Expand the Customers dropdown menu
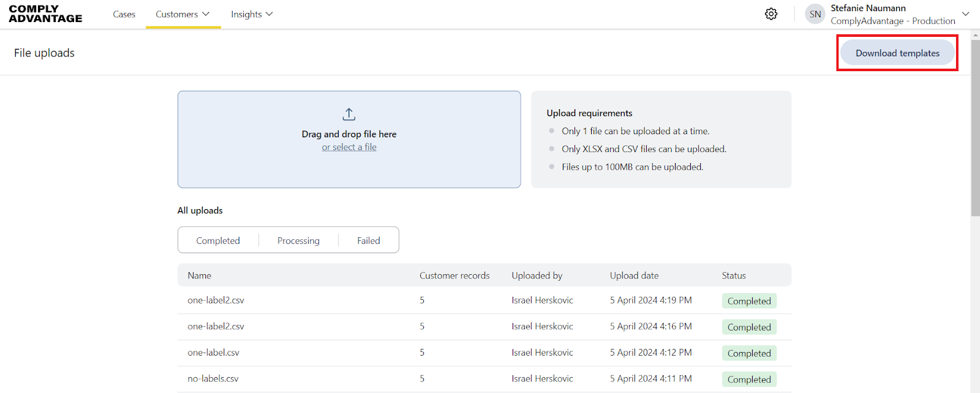This screenshot has width=980, height=393. point(183,14)
